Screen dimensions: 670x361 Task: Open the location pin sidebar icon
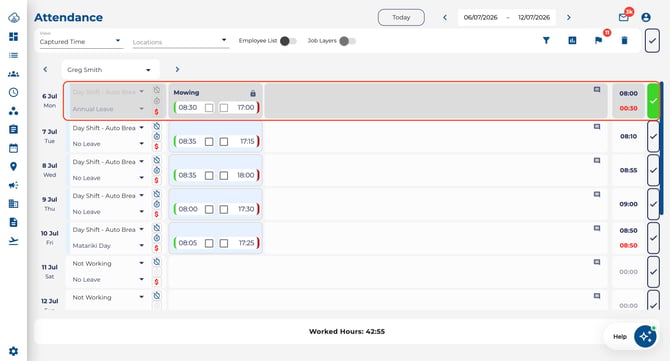(x=13, y=167)
